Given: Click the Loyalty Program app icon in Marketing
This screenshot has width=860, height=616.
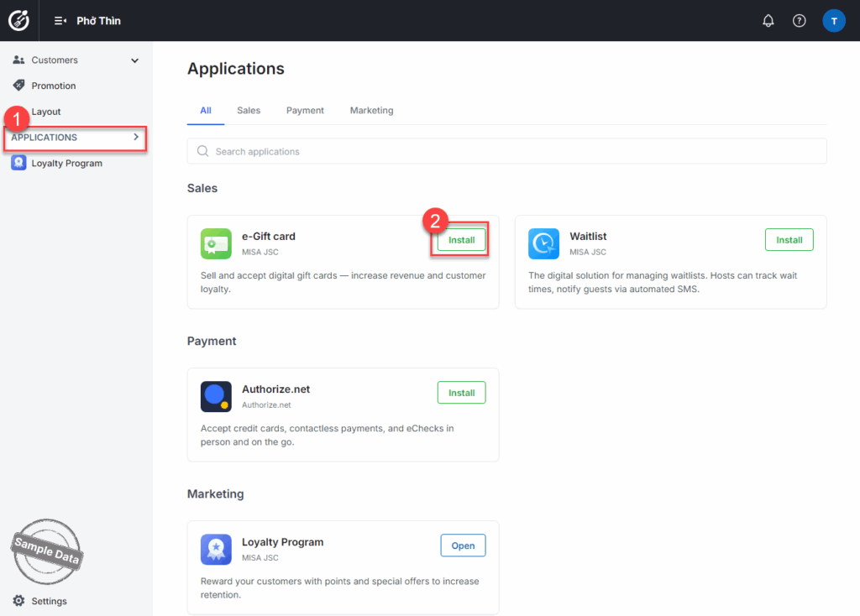Looking at the screenshot, I should [216, 549].
